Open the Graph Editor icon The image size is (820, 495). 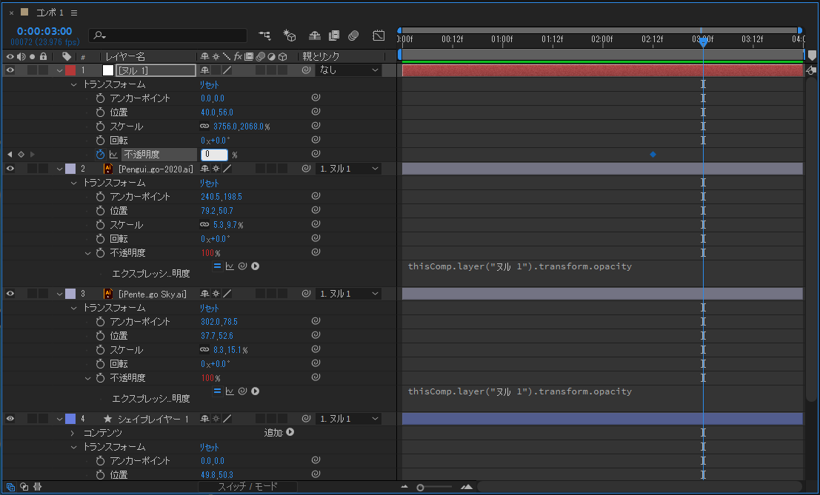pos(379,36)
